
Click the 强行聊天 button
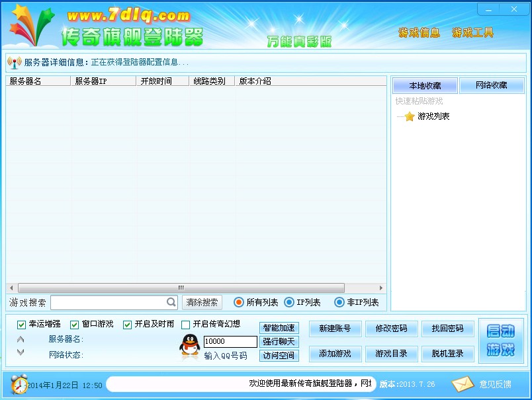pos(279,341)
